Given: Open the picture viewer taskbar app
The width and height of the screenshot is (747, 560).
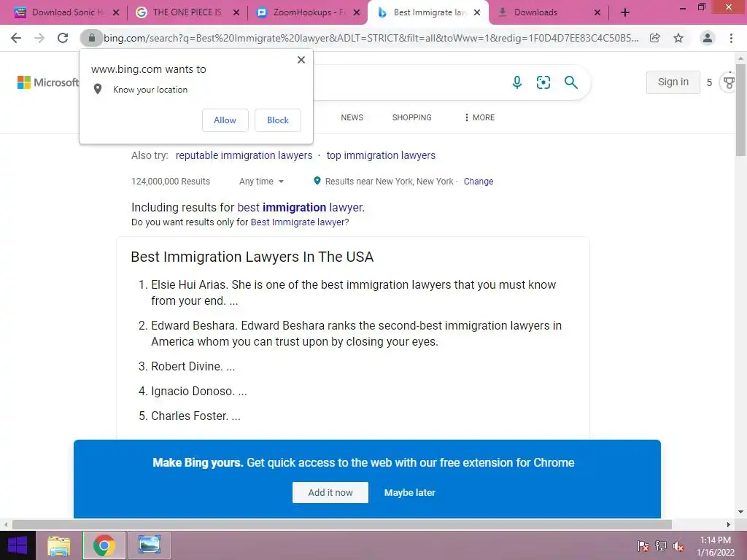Looking at the screenshot, I should (x=149, y=545).
